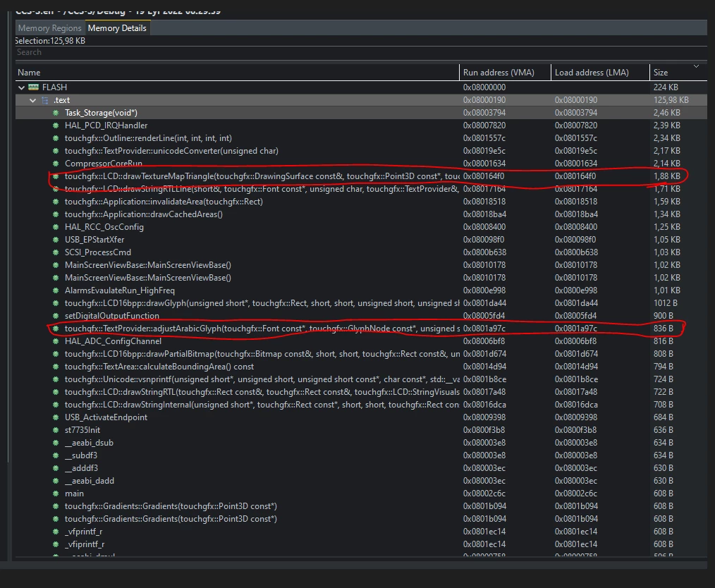Select the CompressorCoreRun row

pyautogui.click(x=361, y=163)
